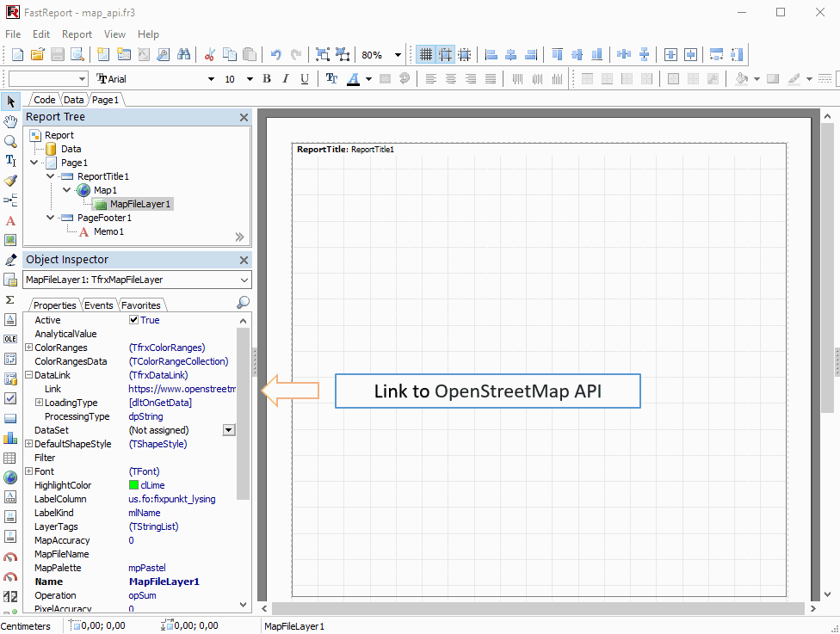Click the clLime HighlightColor swatch

[134, 484]
